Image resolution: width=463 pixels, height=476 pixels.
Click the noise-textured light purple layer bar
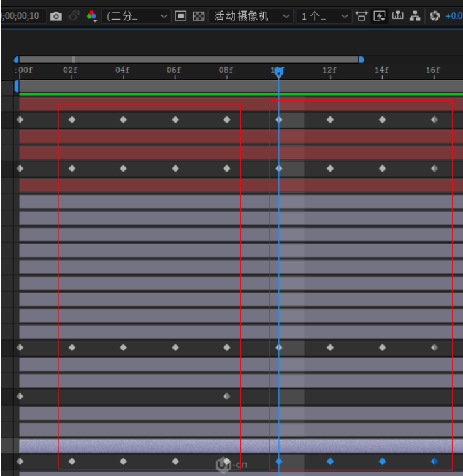241,445
